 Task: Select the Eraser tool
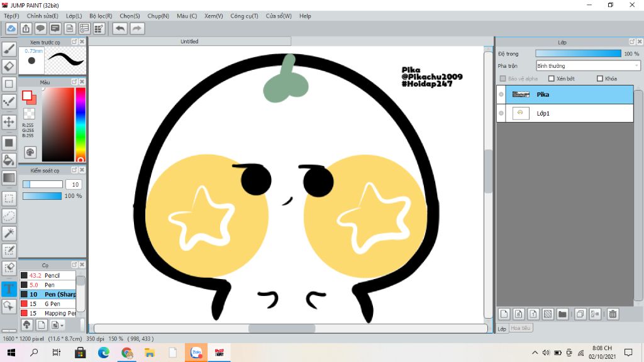(x=9, y=66)
